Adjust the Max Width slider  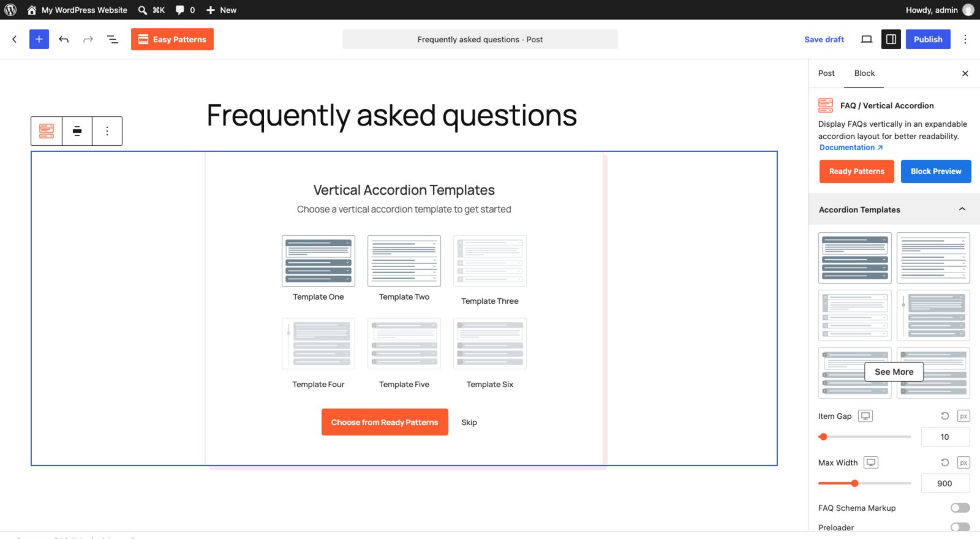[x=865, y=483]
